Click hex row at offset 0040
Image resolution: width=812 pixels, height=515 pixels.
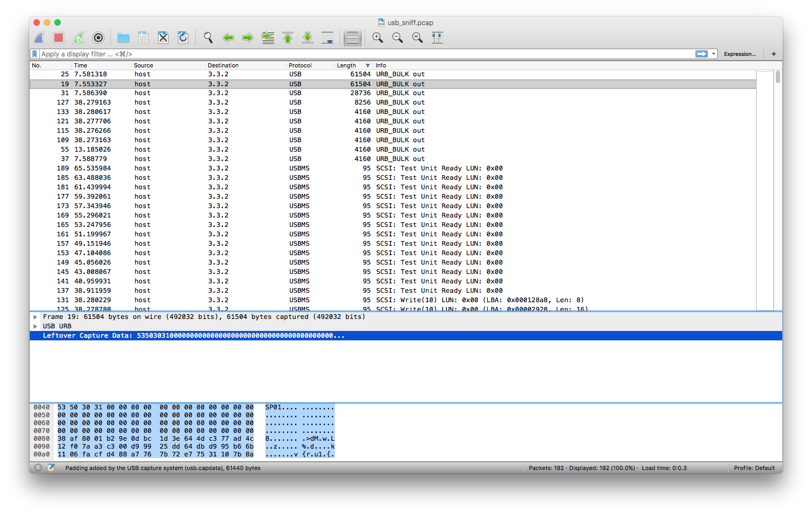(x=183, y=407)
